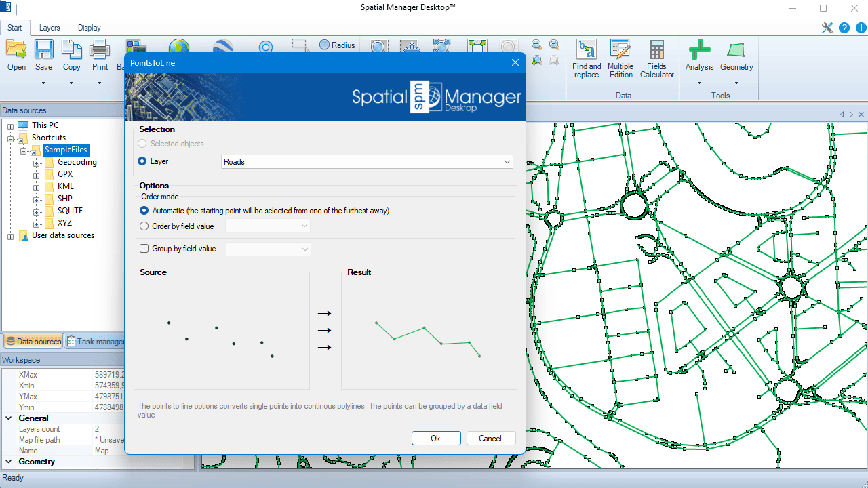This screenshot has height=488, width=868.
Task: Expand the Geocoding folder node
Action: (37, 163)
